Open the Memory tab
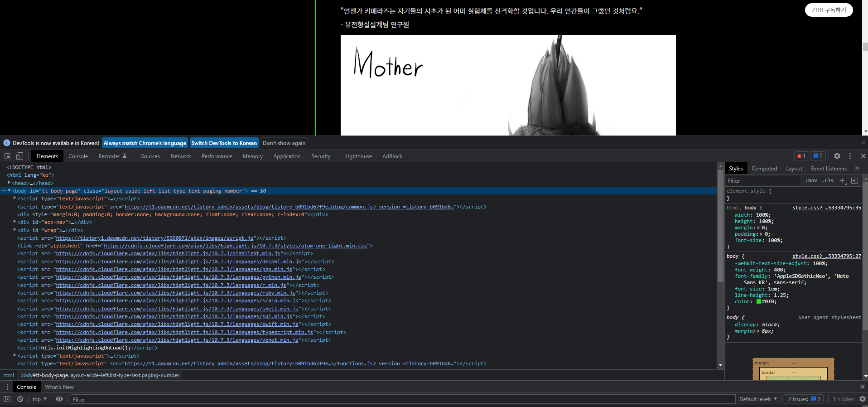Image resolution: width=868 pixels, height=407 pixels. click(252, 156)
